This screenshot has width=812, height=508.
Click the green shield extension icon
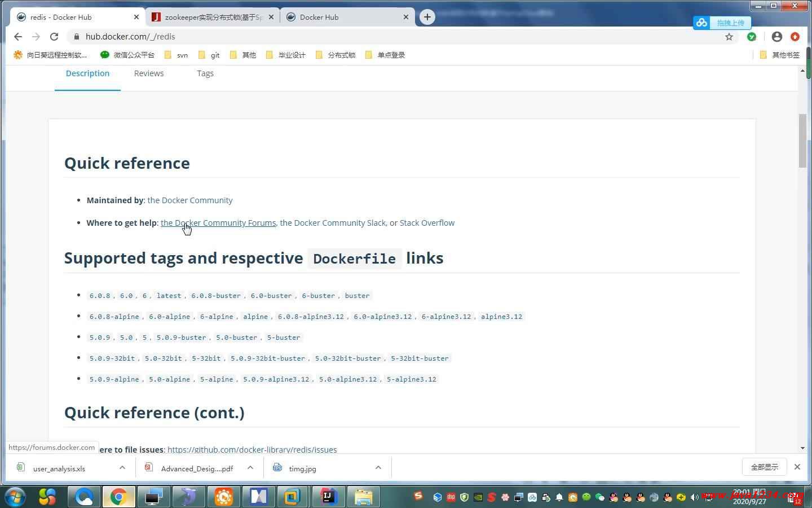pos(752,37)
